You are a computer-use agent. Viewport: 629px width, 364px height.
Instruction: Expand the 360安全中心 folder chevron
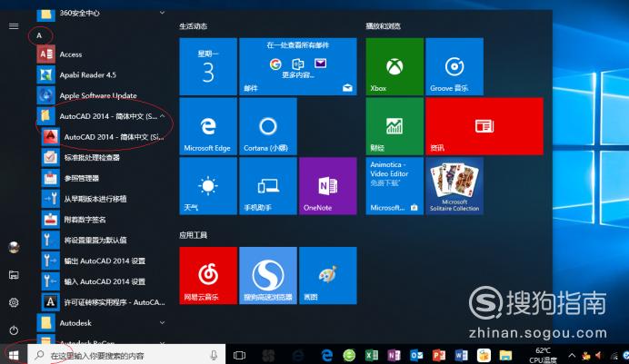[x=162, y=13]
